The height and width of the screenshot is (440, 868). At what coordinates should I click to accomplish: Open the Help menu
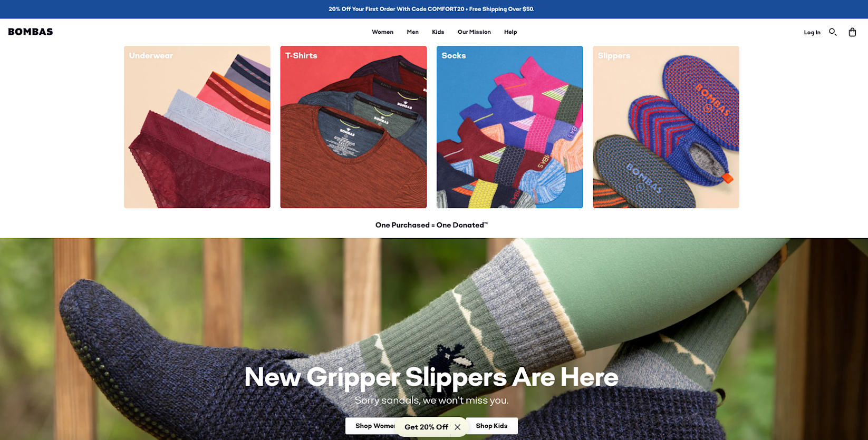click(510, 32)
